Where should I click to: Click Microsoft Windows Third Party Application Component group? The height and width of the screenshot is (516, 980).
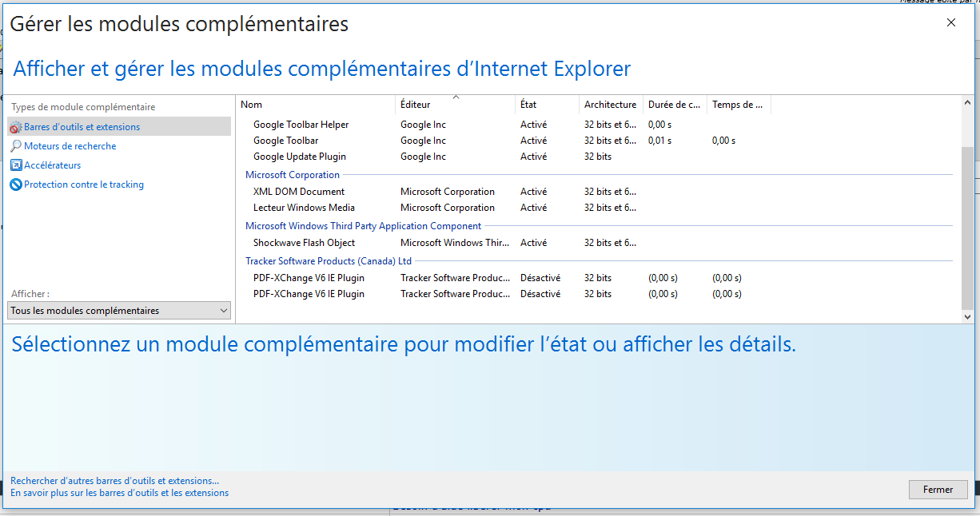pos(363,226)
